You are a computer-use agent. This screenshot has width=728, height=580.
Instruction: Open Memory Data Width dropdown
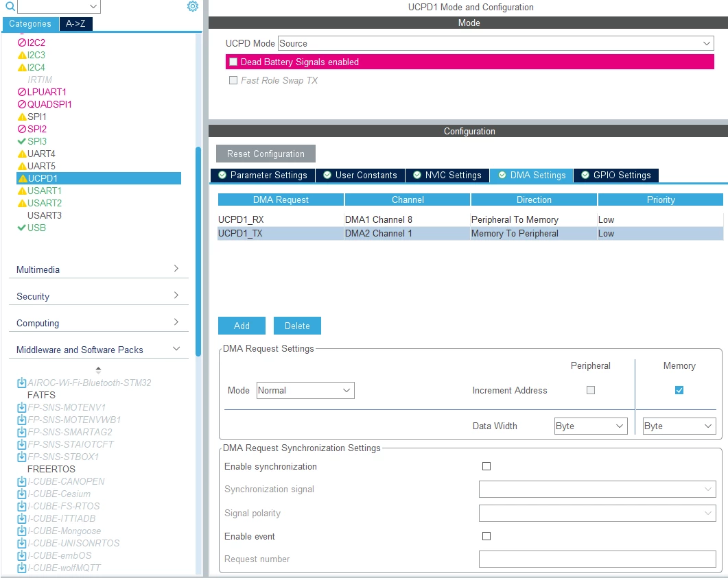tap(679, 426)
